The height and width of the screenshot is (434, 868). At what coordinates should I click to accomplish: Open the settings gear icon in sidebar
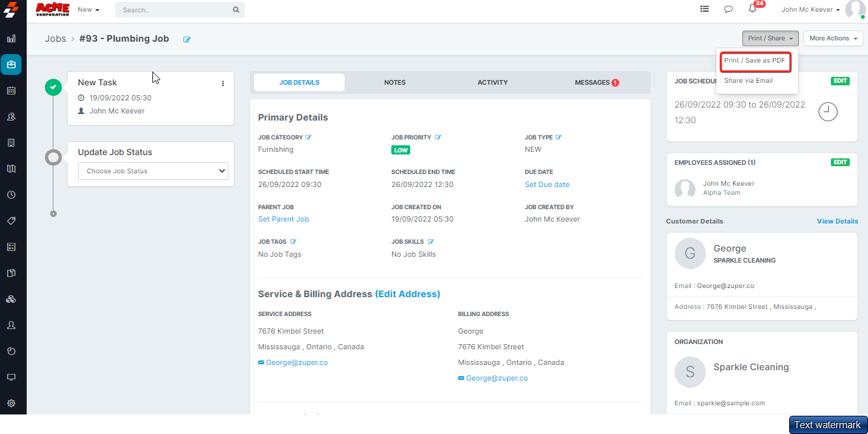click(x=11, y=403)
